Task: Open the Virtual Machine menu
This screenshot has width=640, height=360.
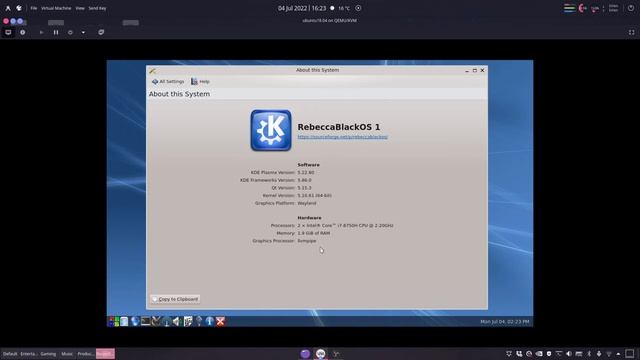Action: pos(56,8)
